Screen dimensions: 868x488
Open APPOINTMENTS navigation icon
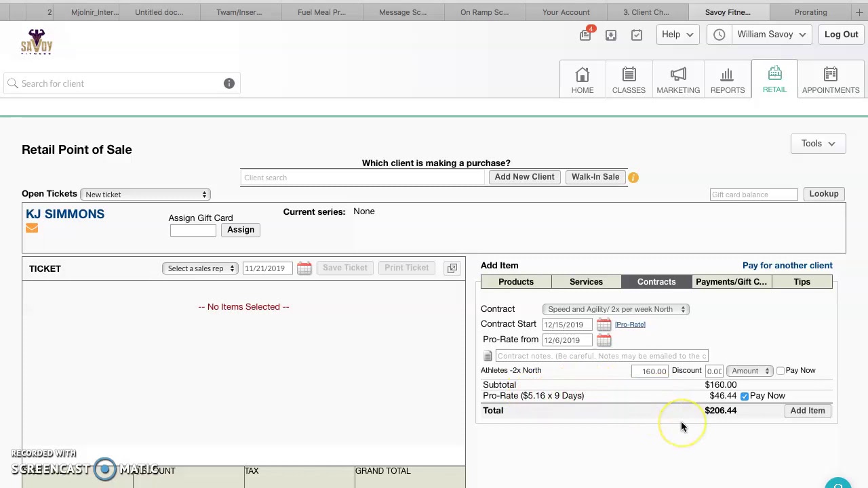(x=831, y=80)
